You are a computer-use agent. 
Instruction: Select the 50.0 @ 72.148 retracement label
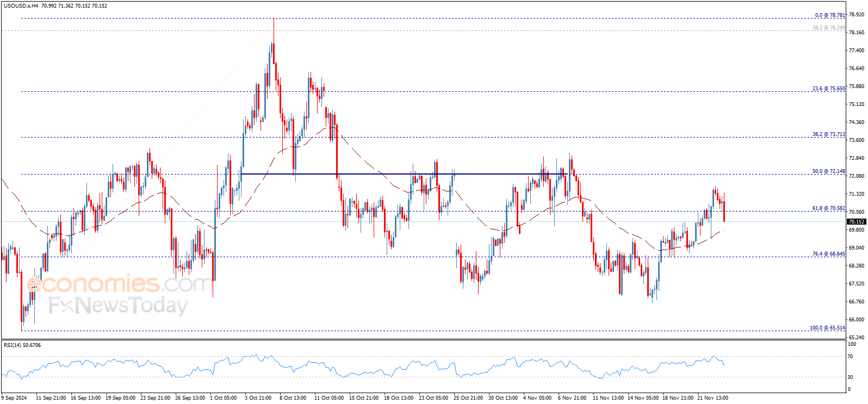coord(829,171)
